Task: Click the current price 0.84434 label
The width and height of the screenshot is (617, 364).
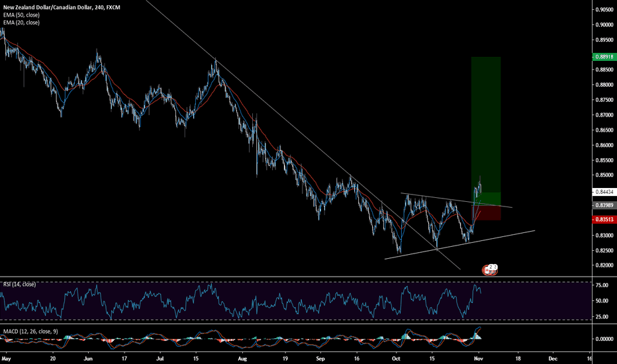Action: [604, 192]
